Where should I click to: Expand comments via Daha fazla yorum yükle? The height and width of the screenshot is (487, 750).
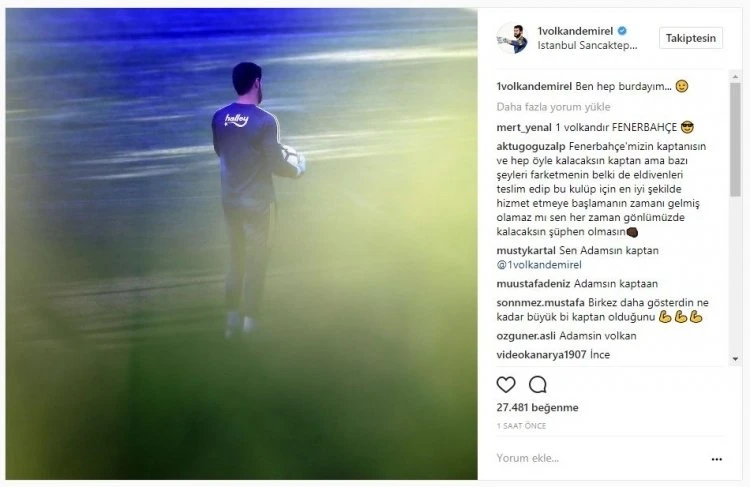553,107
